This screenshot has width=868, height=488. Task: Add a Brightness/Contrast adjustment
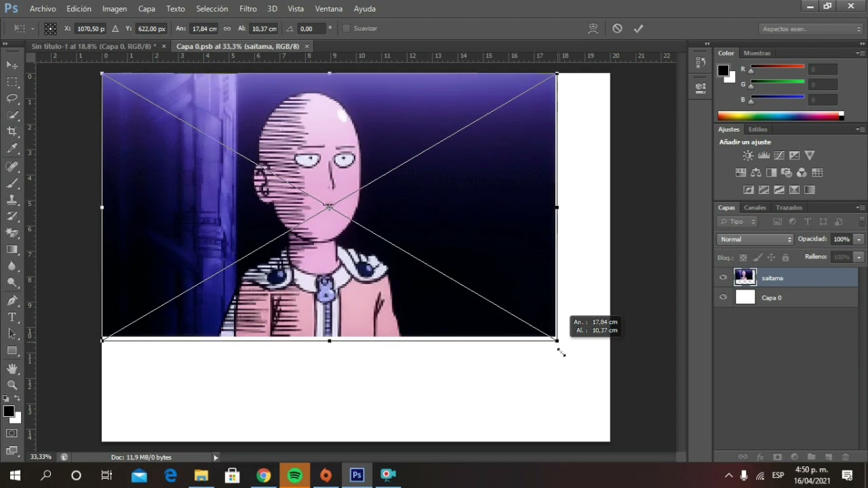pos(748,155)
